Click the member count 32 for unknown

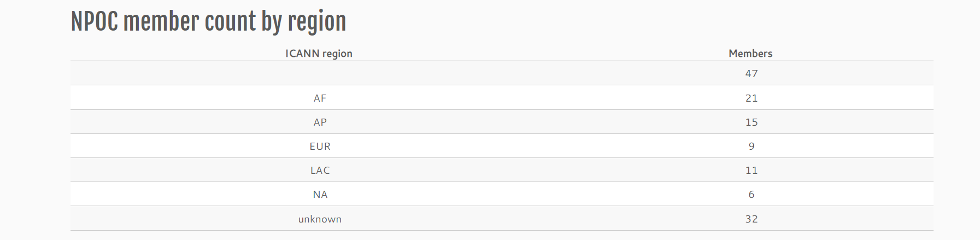[x=751, y=219]
